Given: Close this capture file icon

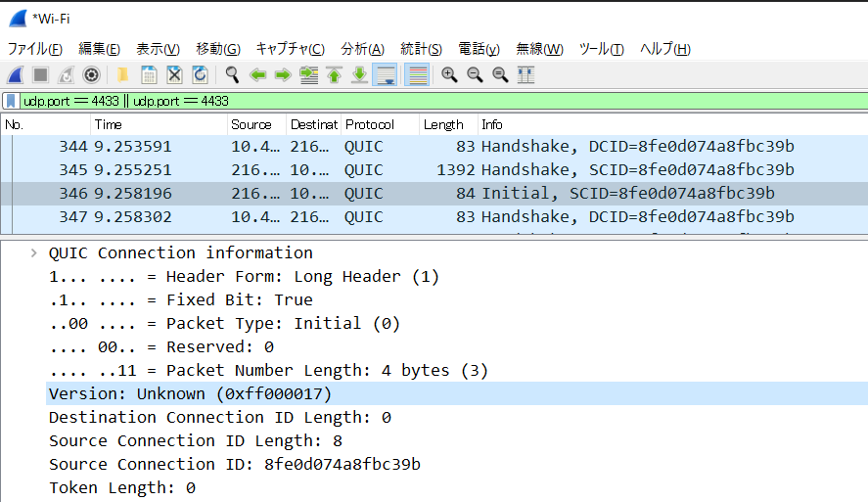Looking at the screenshot, I should [174, 74].
